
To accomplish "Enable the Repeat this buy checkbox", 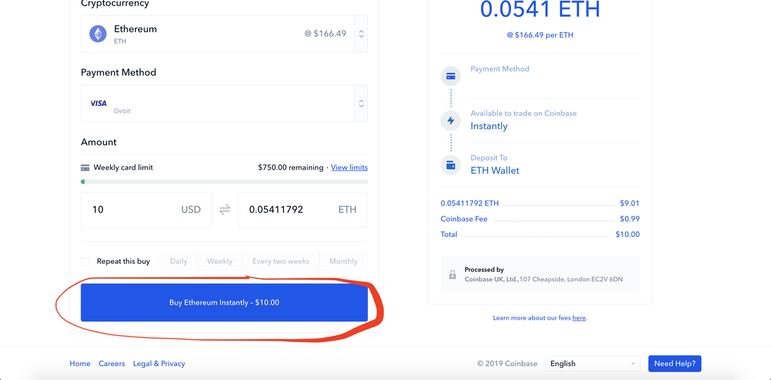I will pyautogui.click(x=86, y=262).
